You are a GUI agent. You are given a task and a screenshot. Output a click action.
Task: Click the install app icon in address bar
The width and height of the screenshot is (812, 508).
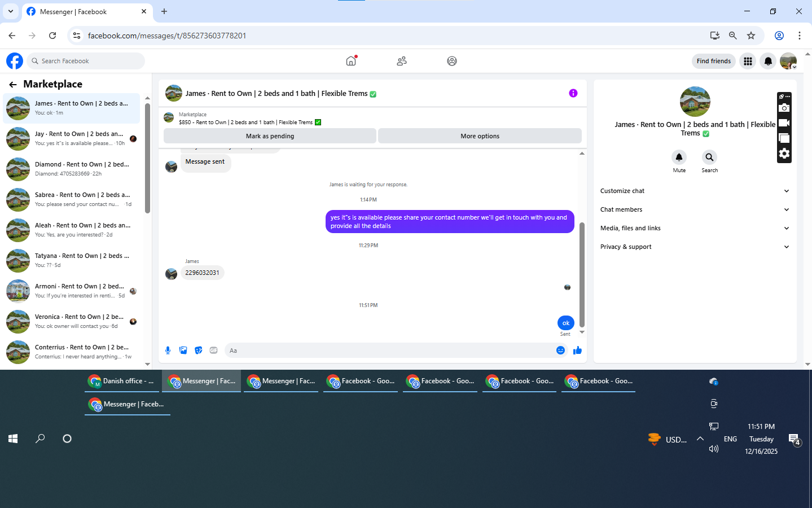click(x=715, y=36)
